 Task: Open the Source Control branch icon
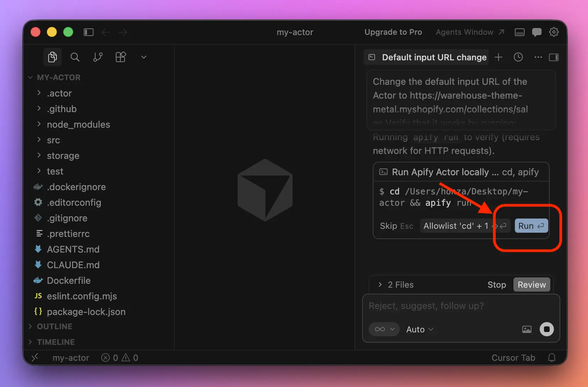[x=98, y=57]
